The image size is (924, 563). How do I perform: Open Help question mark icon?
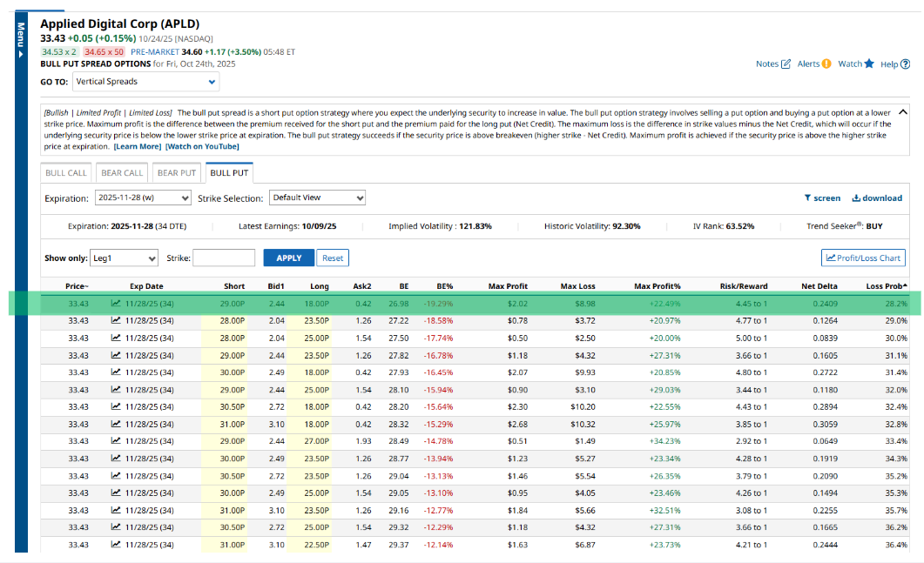906,64
